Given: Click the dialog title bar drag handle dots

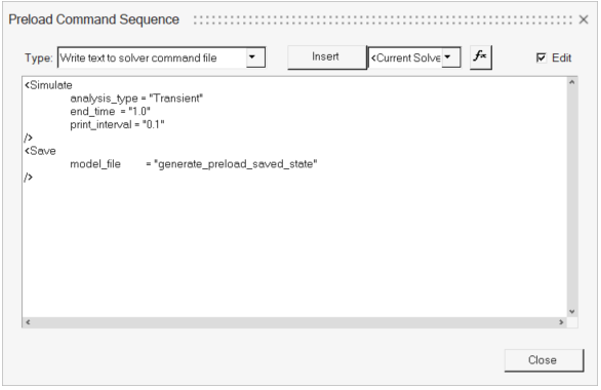Looking at the screenshot, I should 383,20.
